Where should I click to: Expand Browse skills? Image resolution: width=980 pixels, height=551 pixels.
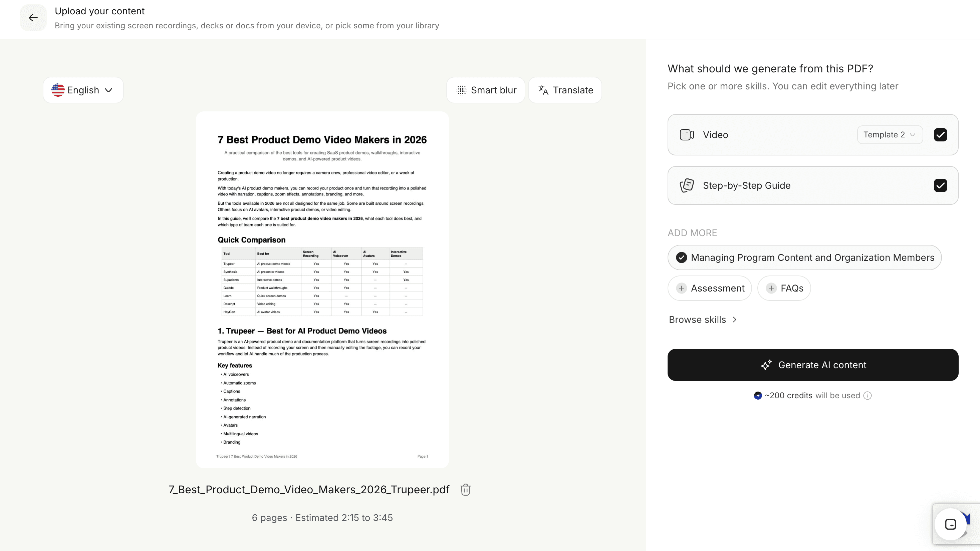(x=703, y=320)
